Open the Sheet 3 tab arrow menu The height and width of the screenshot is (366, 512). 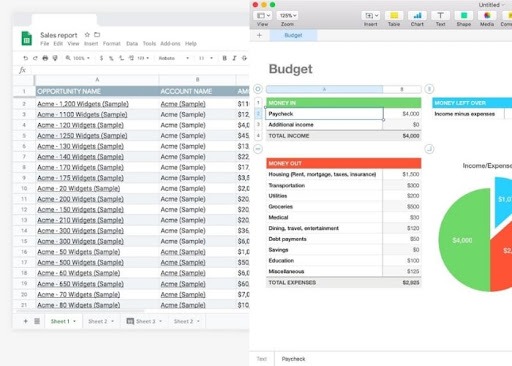click(160, 321)
